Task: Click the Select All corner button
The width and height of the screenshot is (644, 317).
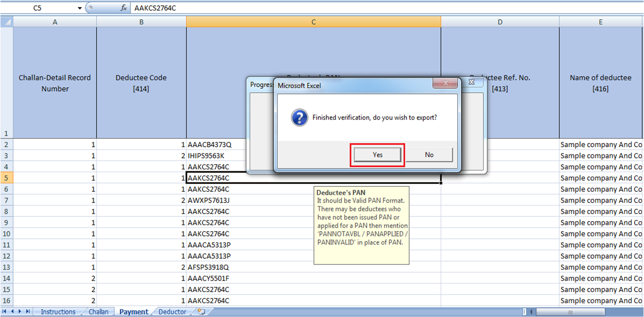Action: (x=7, y=21)
